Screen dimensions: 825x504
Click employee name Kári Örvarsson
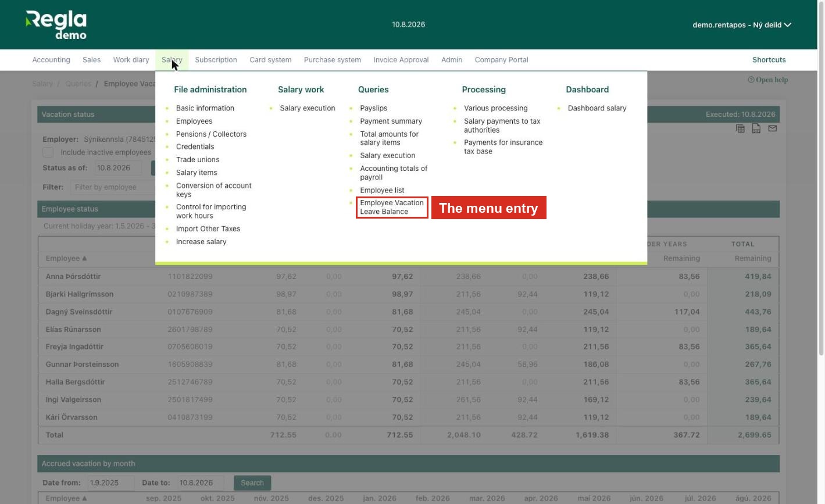72,417
